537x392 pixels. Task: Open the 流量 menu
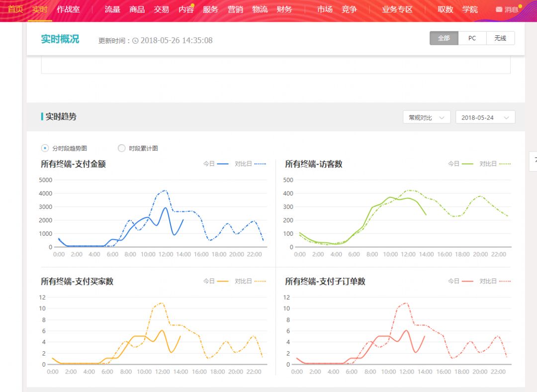(112, 9)
